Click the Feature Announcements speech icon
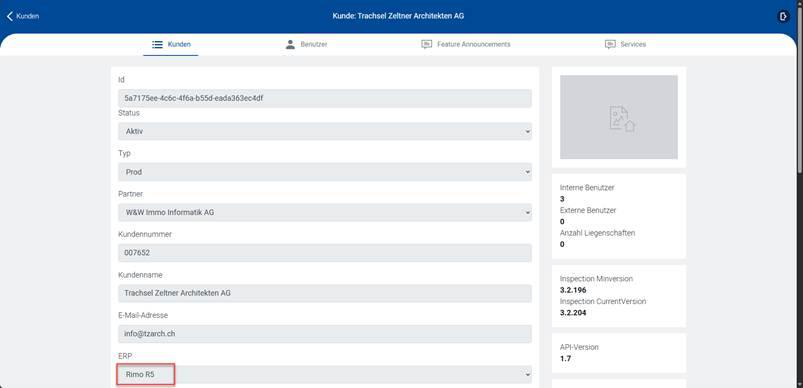The height and width of the screenshot is (388, 803). click(x=426, y=45)
